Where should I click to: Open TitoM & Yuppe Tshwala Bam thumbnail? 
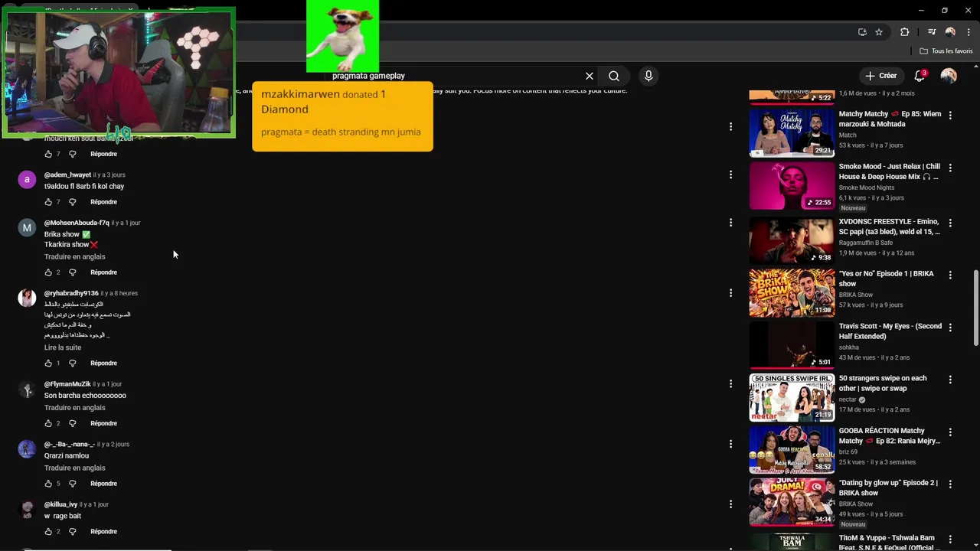coord(792,541)
